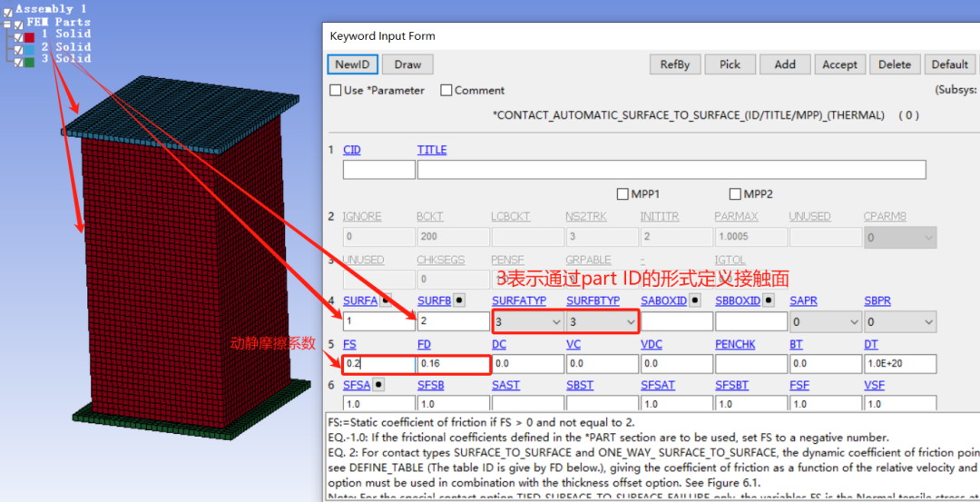Click the BT label link
980x502 pixels.
pos(797,344)
